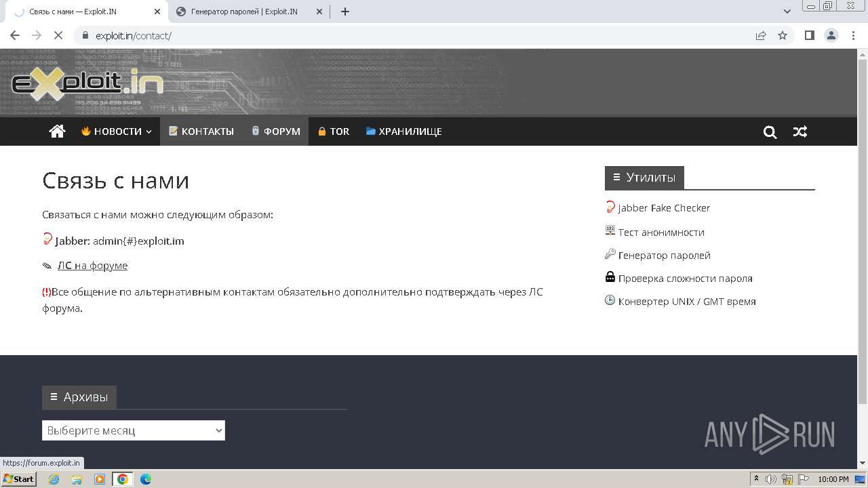Click the Утилиты widget heading
868x488 pixels.
click(644, 178)
